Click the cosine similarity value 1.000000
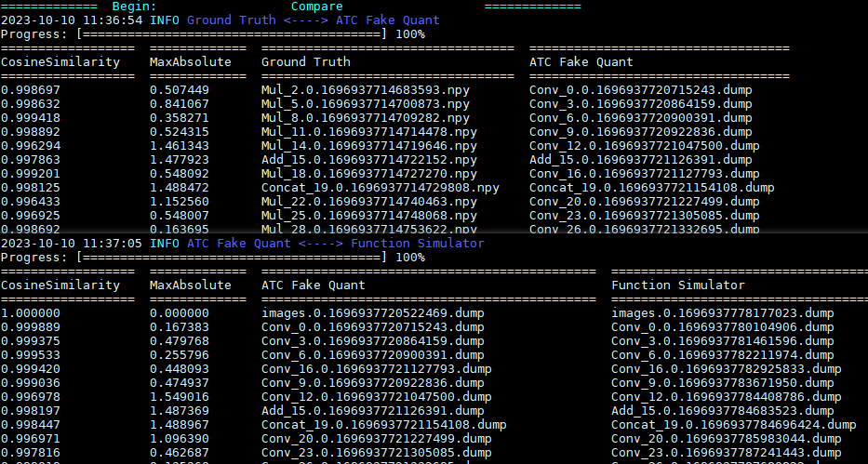 [x=31, y=313]
